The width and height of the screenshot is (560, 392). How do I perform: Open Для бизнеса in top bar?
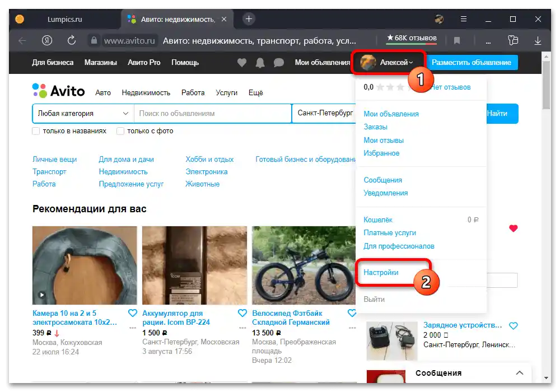(53, 63)
